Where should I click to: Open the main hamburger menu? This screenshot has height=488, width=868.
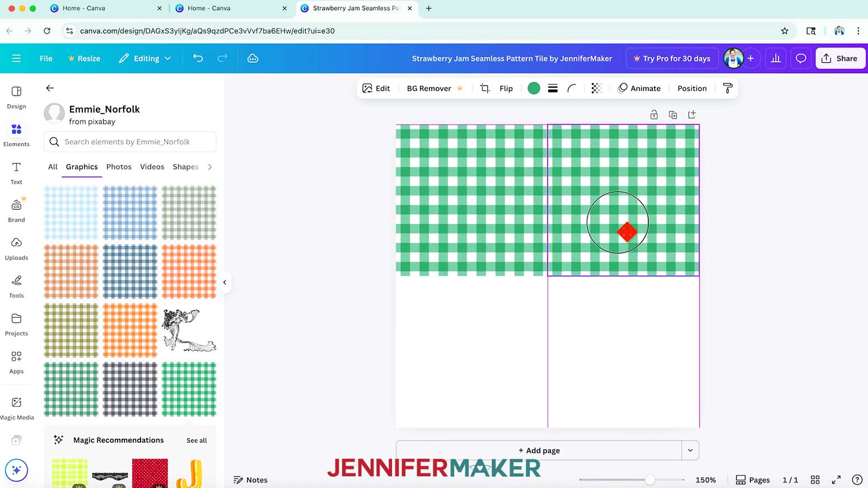pyautogui.click(x=16, y=58)
